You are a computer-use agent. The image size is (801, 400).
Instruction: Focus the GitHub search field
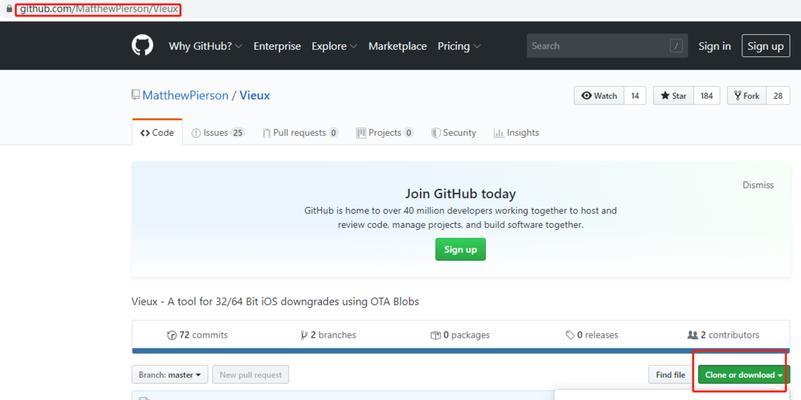pos(607,46)
